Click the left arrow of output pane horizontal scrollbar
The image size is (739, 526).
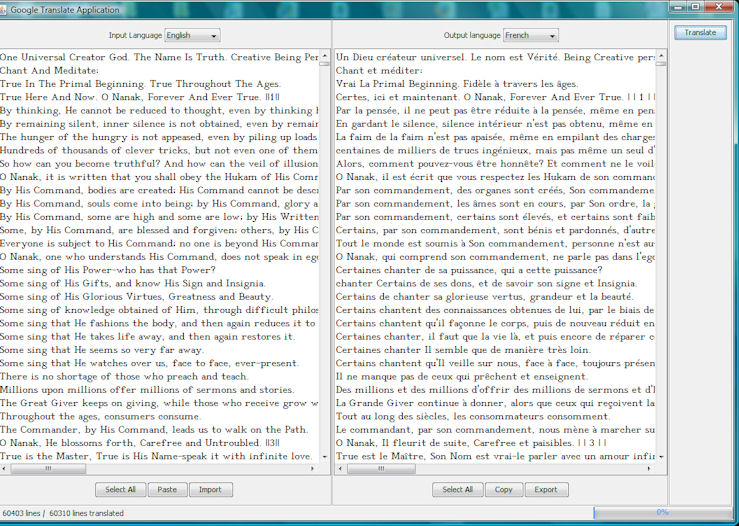tap(342, 468)
